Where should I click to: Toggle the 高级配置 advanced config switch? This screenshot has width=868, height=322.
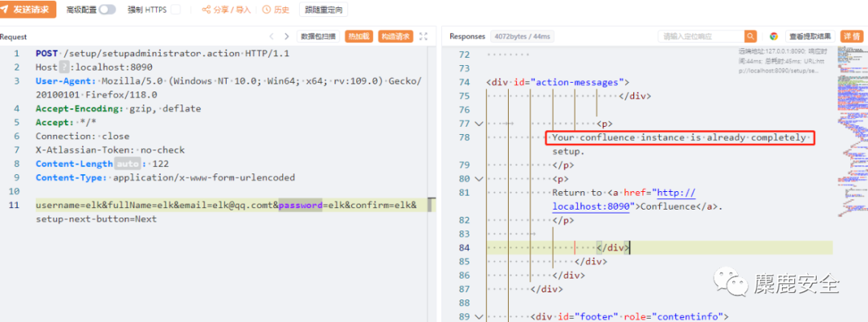(108, 10)
